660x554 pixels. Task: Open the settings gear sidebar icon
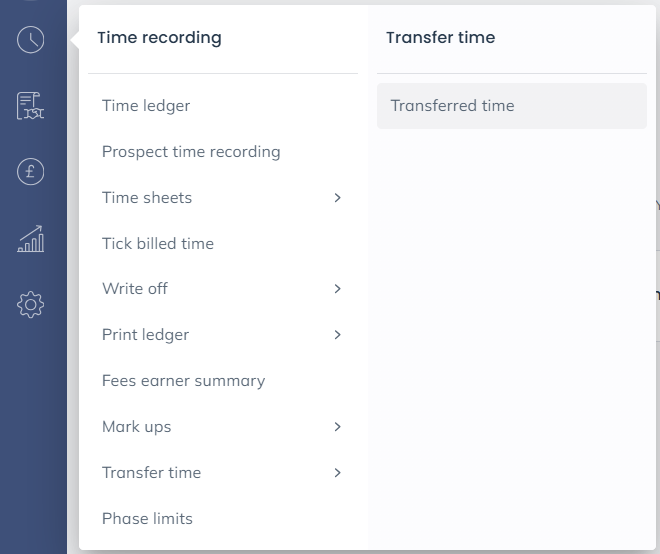(31, 304)
